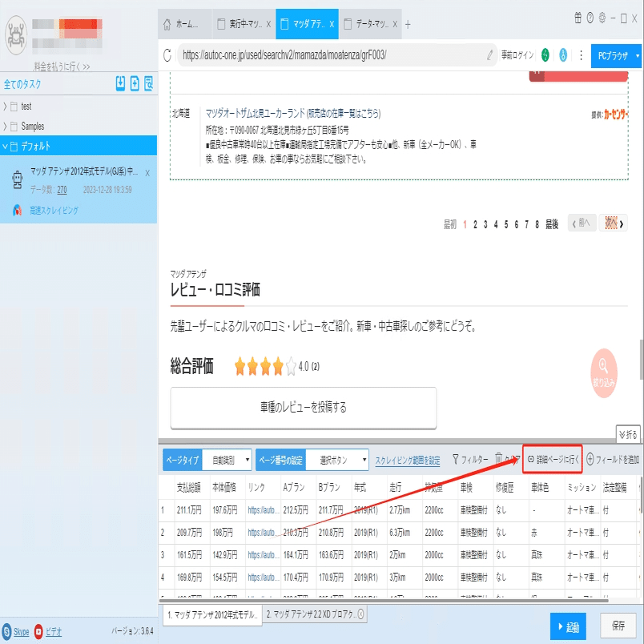The image size is (644, 644).
Task: Open the help question mark icon
Action: click(x=590, y=18)
